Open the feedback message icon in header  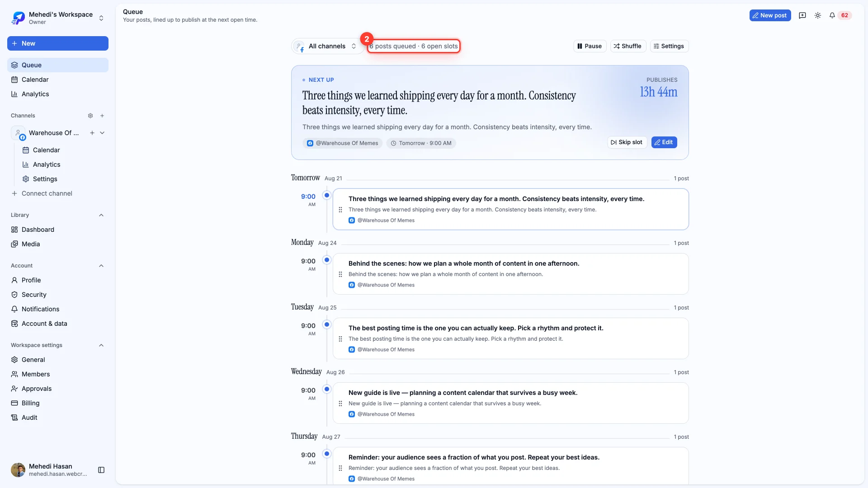(802, 15)
